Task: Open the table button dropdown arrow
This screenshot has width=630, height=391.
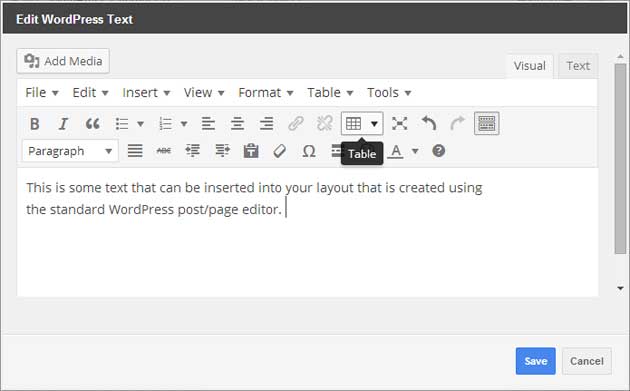Action: pos(374,124)
